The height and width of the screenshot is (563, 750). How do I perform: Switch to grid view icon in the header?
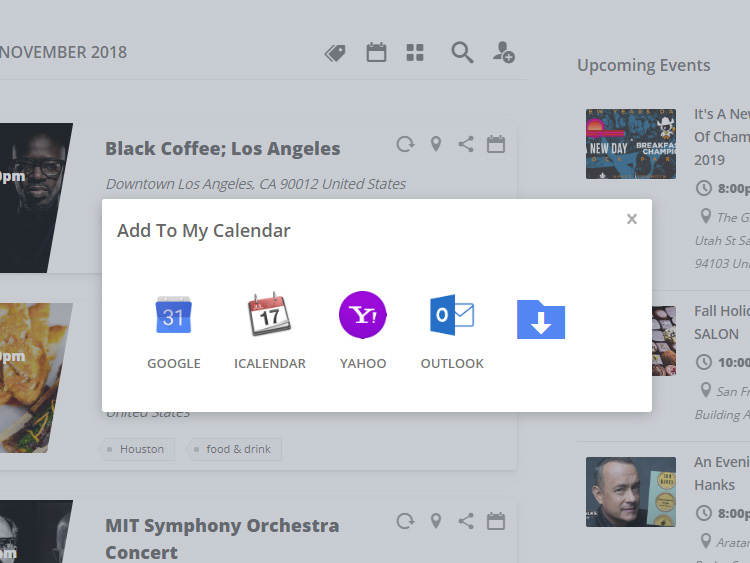415,53
